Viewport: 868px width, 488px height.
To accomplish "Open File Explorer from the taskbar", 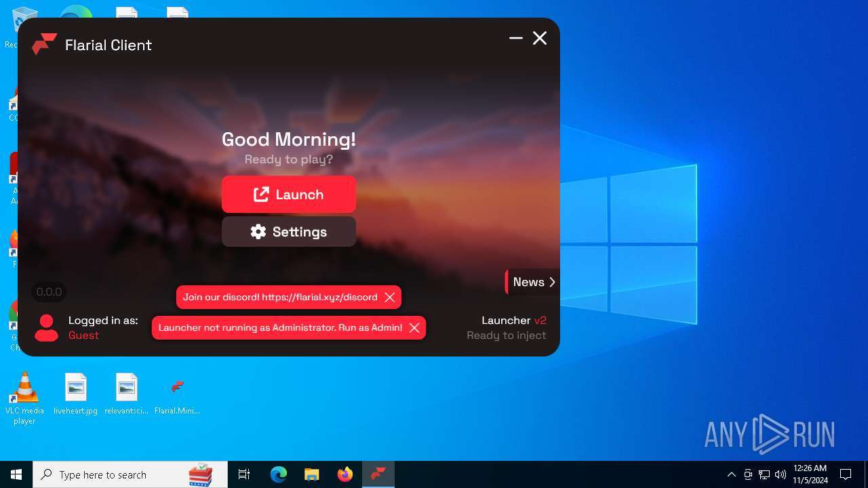I will (x=311, y=474).
